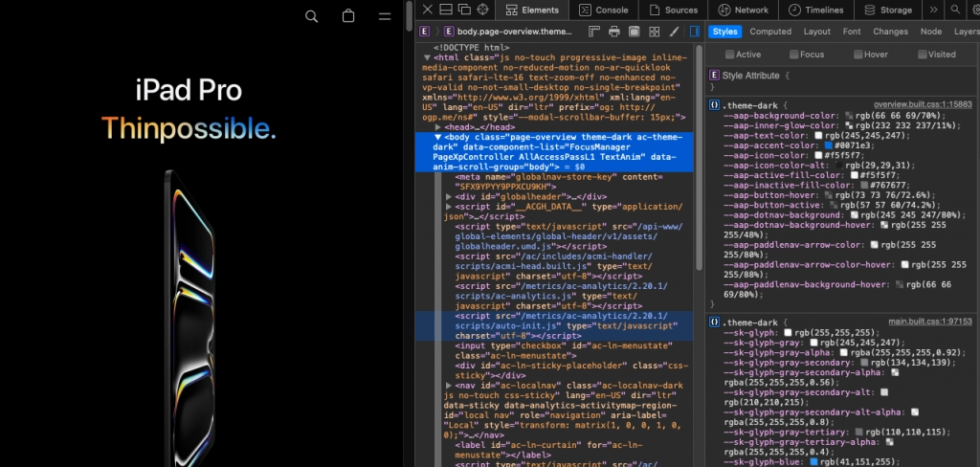This screenshot has width=980, height=467.
Task: Expand the __ACGH_DATA__ script node
Action: [x=449, y=207]
